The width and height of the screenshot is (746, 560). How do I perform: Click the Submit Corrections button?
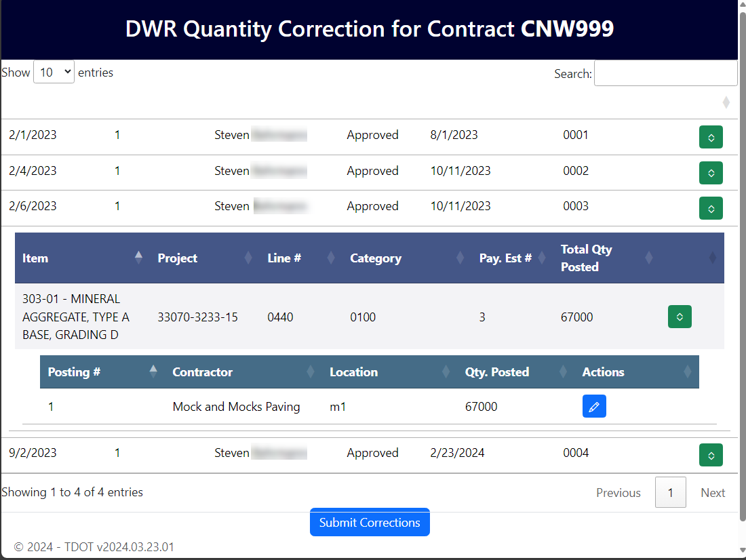370,523
